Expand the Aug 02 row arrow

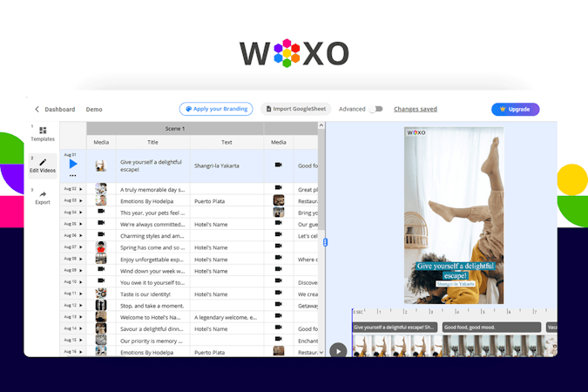(x=81, y=189)
